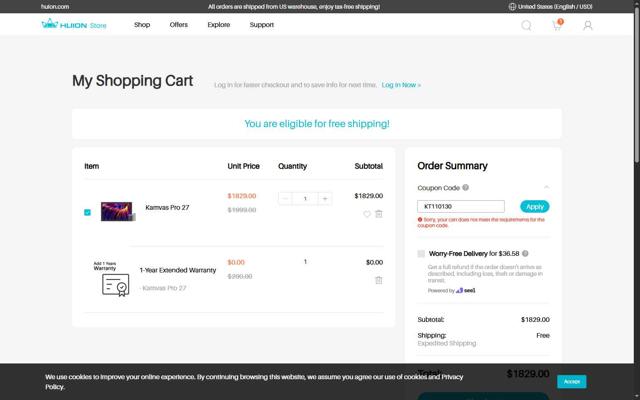Click the 1-Year Extended Warranty title
The image size is (640, 400).
pos(178,270)
